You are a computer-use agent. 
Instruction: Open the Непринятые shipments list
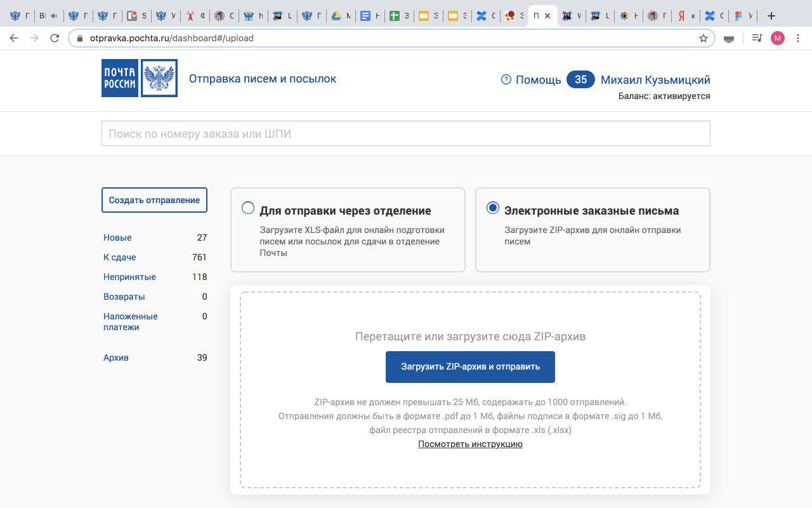[129, 277]
